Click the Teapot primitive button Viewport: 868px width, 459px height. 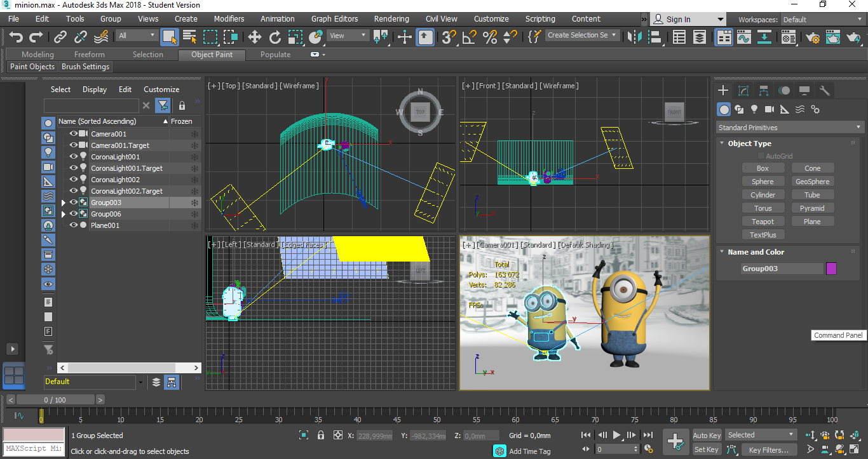(x=763, y=222)
